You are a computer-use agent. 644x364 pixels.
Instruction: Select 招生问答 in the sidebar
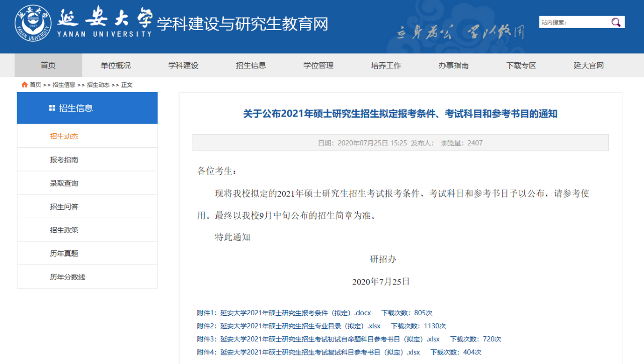click(87, 207)
